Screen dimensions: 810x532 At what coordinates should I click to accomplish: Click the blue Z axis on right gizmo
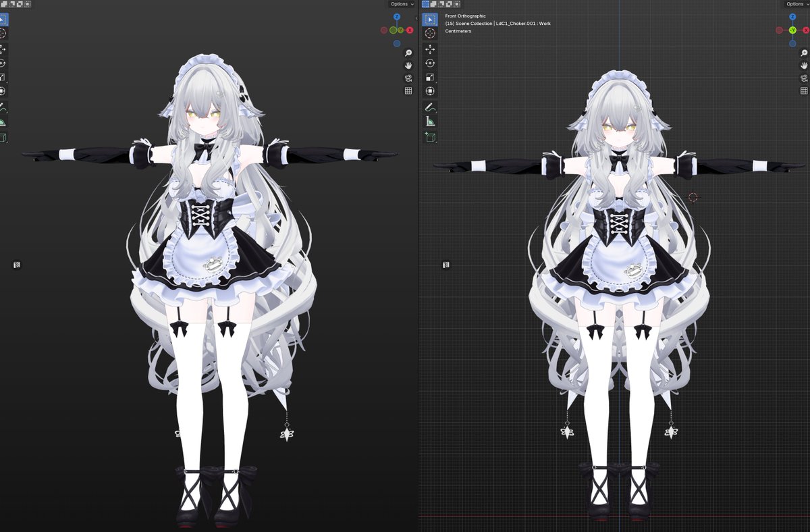point(792,17)
